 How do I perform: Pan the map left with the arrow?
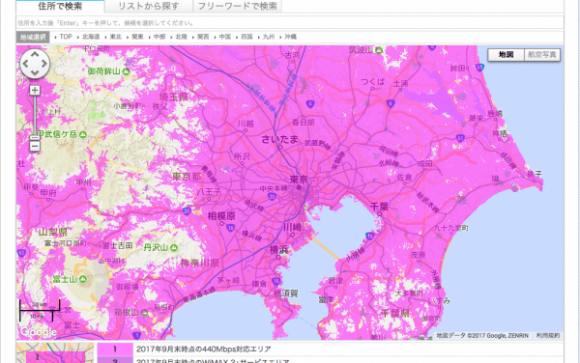pyautogui.click(x=26, y=64)
